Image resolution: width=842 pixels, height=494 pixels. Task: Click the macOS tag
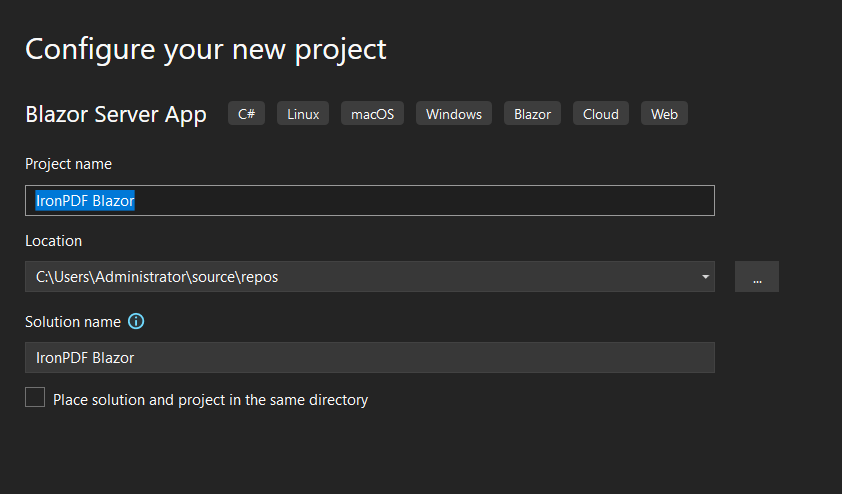(372, 114)
